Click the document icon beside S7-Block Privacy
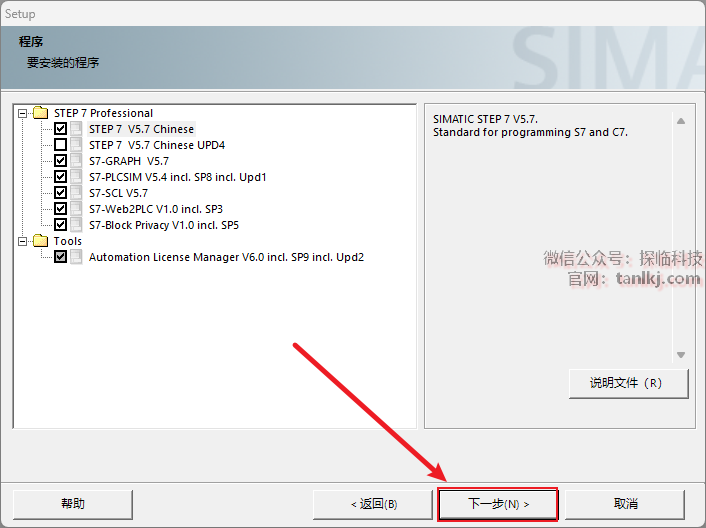706x528 pixels. pyautogui.click(x=76, y=225)
